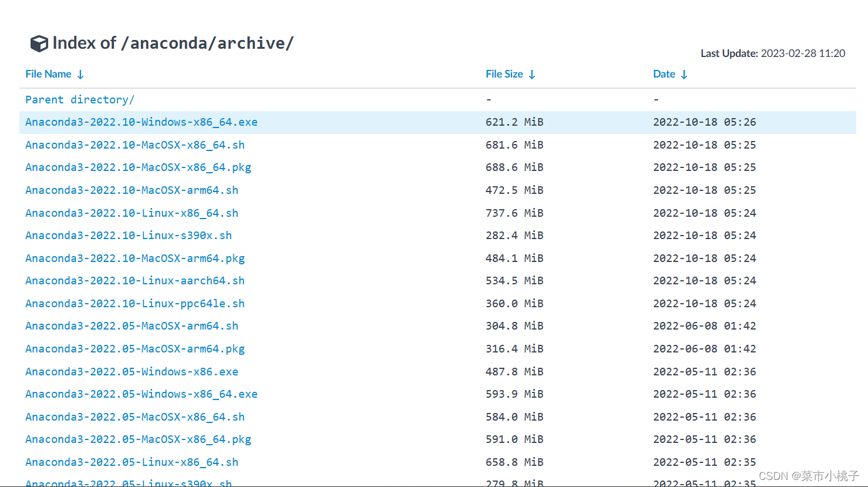
Task: Select the 282.4 MiB file size
Action: (514, 236)
